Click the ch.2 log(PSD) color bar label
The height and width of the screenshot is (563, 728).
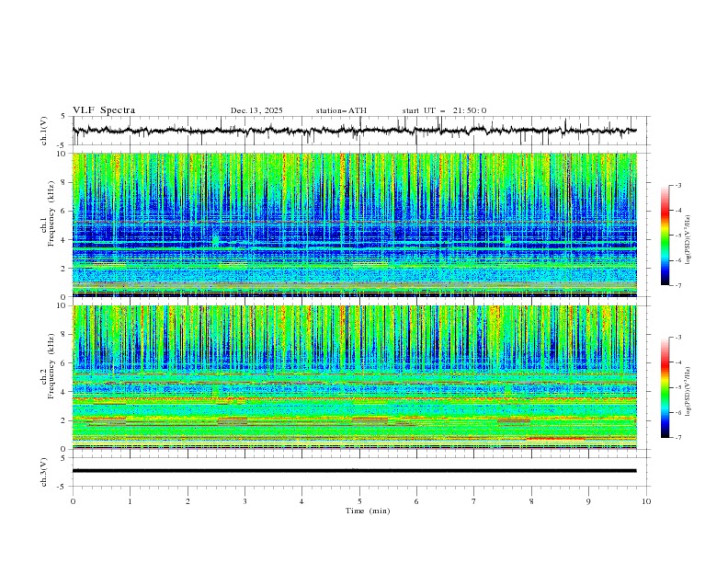coord(688,391)
